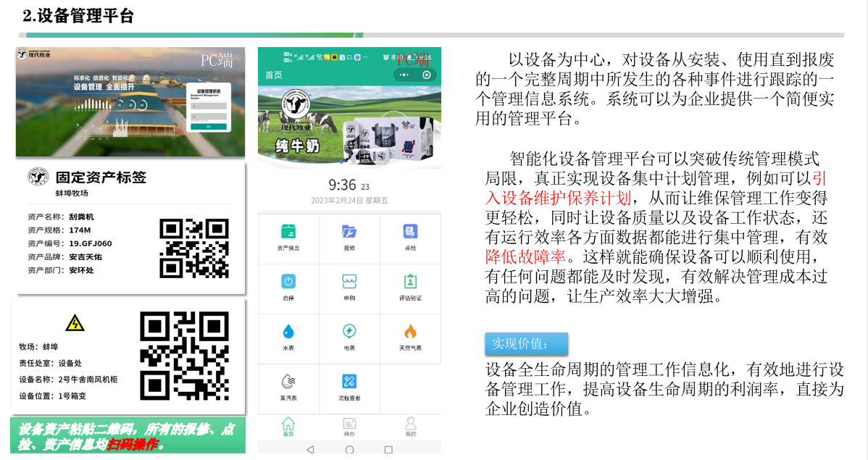The height and width of the screenshot is (460, 868).
Task: Switch to the 待办 to-do tab
Action: 349,427
